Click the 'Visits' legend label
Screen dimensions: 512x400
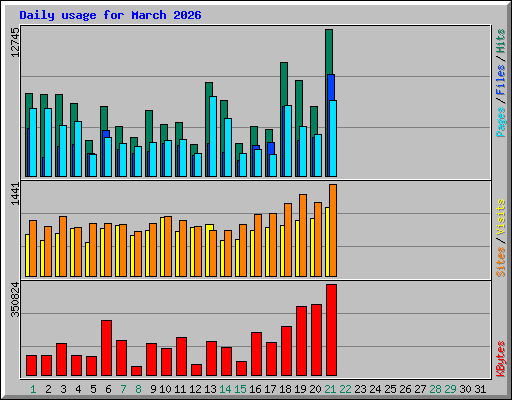tap(500, 217)
